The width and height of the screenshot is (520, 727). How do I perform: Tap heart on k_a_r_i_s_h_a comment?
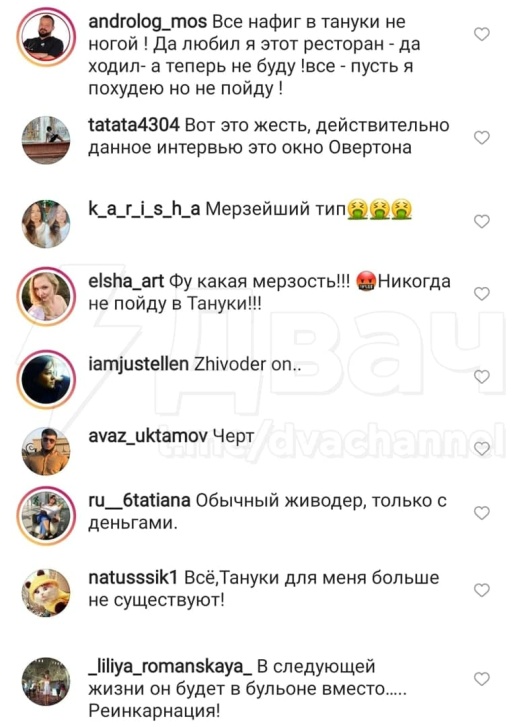(482, 221)
